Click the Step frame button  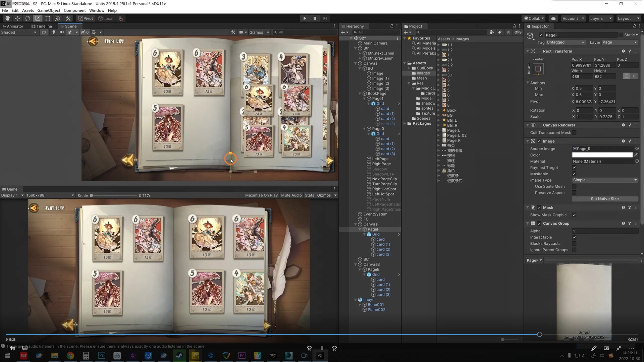(x=325, y=18)
